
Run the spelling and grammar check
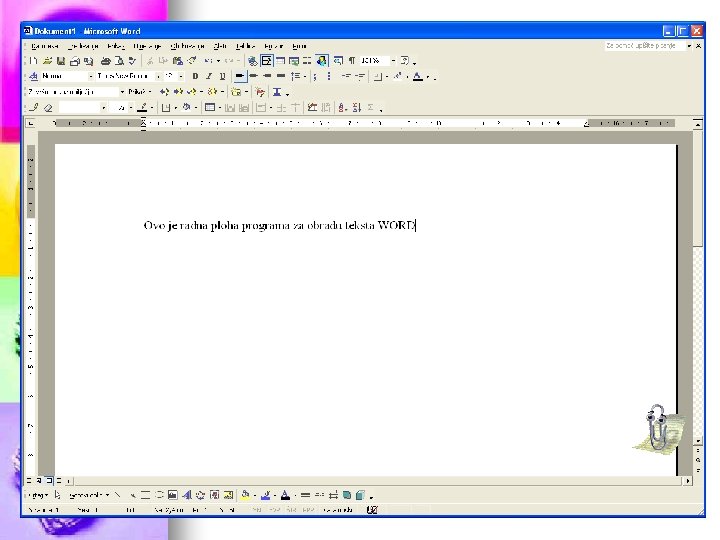point(132,61)
